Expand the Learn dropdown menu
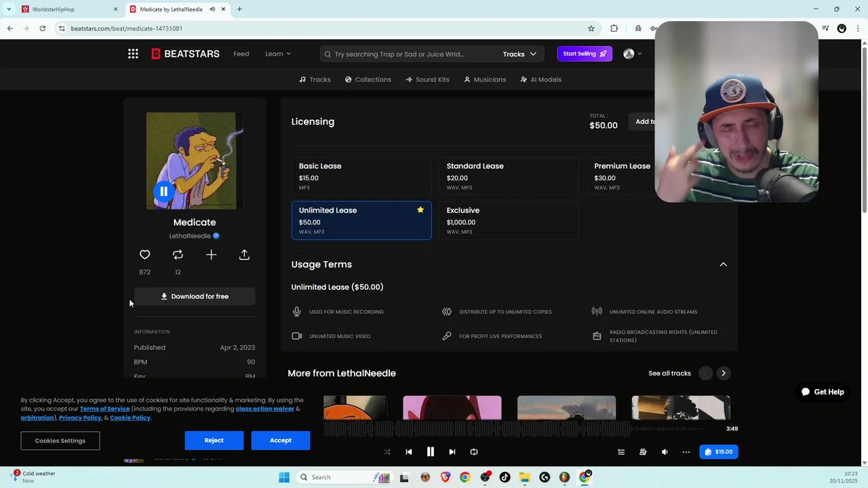This screenshot has height=488, width=868. point(278,54)
